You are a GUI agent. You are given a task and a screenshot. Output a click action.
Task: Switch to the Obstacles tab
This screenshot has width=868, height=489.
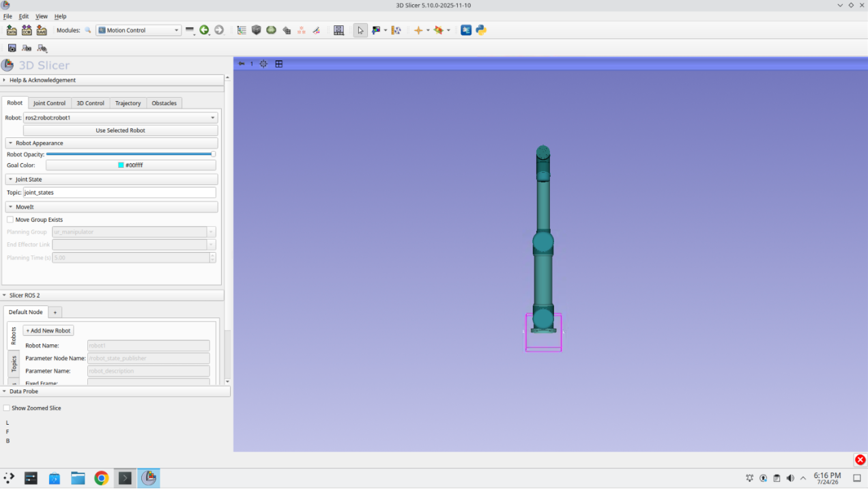(x=164, y=103)
